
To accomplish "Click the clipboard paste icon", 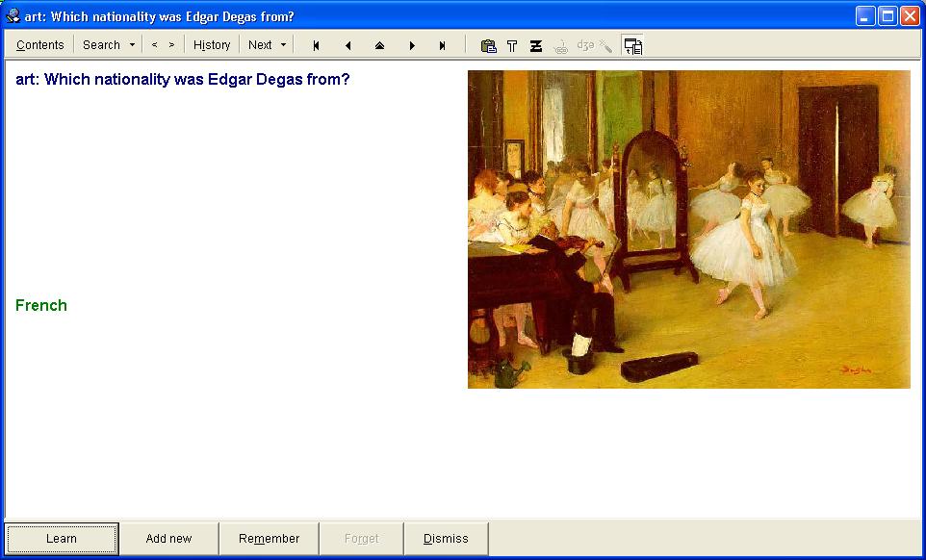I will pyautogui.click(x=488, y=45).
